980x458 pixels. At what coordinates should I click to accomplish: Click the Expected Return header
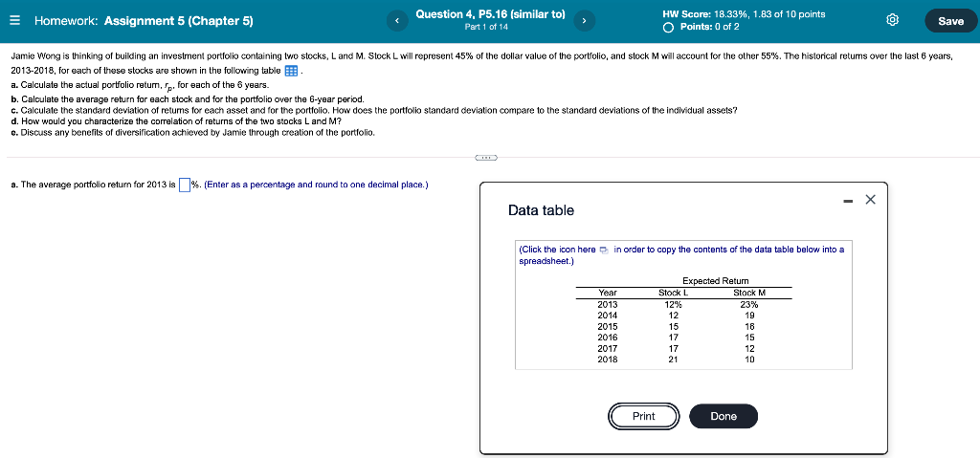pos(716,281)
